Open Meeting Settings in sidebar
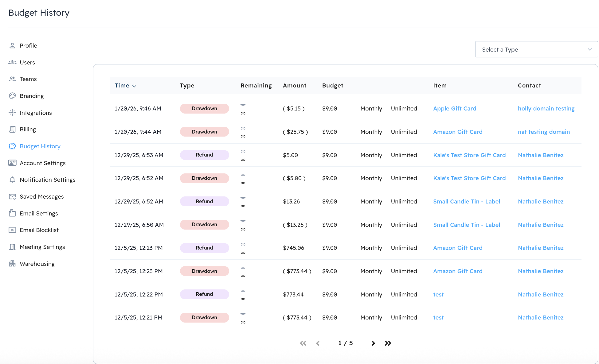Viewport: 599px width, 364px height. tap(42, 247)
